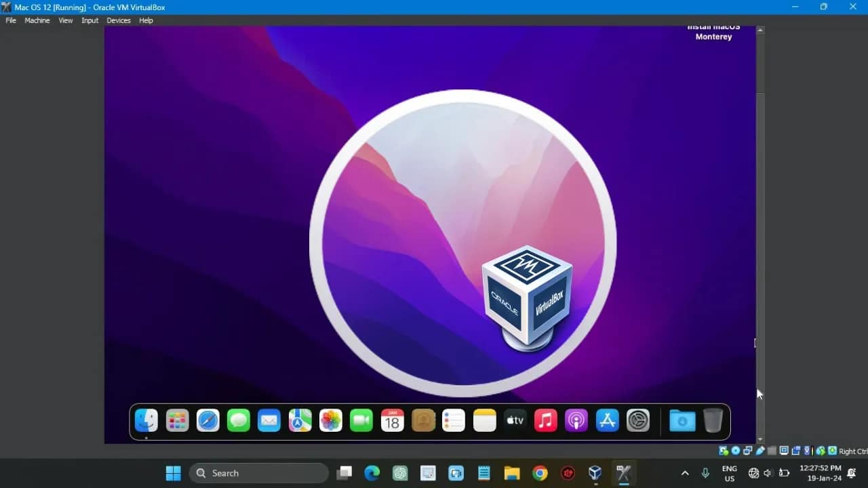The height and width of the screenshot is (488, 868).
Task: Open the Calendar app showing January 18
Action: pyautogui.click(x=392, y=420)
